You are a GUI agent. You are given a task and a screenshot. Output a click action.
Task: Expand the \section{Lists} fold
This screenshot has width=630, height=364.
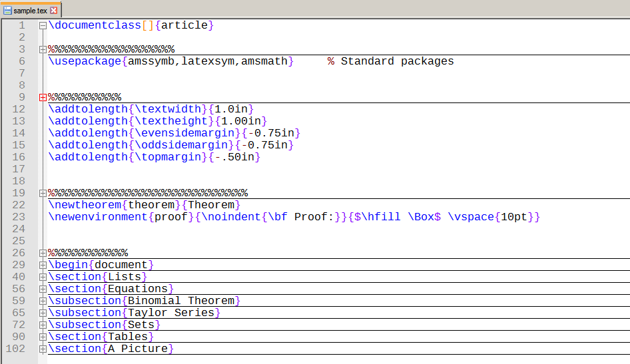tap(43, 277)
